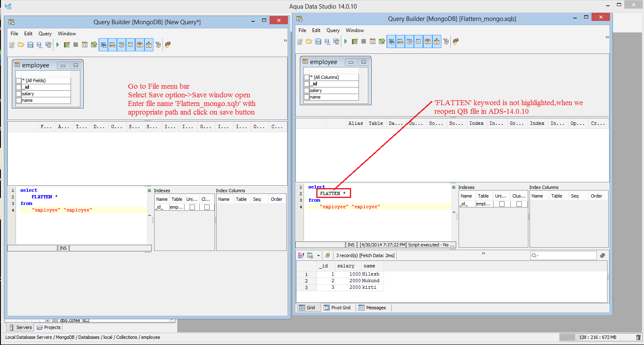This screenshot has height=345, width=644.
Task: Check salary field in New Query employee table
Action: pos(18,94)
